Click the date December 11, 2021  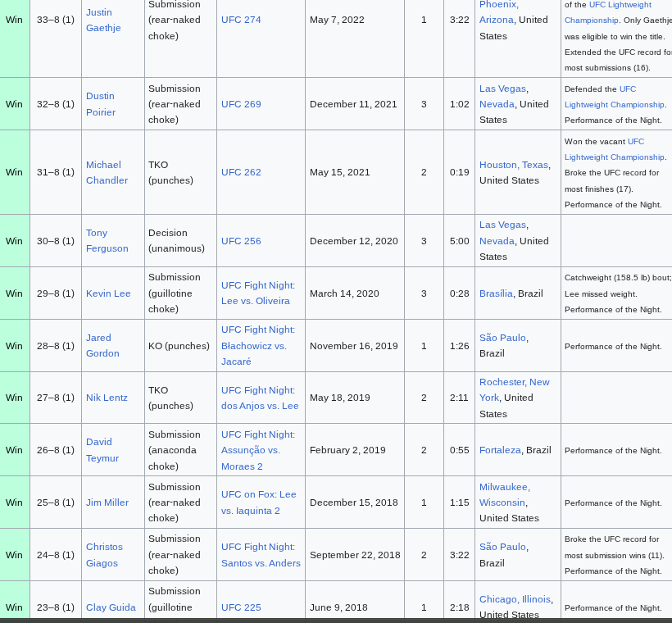click(353, 104)
